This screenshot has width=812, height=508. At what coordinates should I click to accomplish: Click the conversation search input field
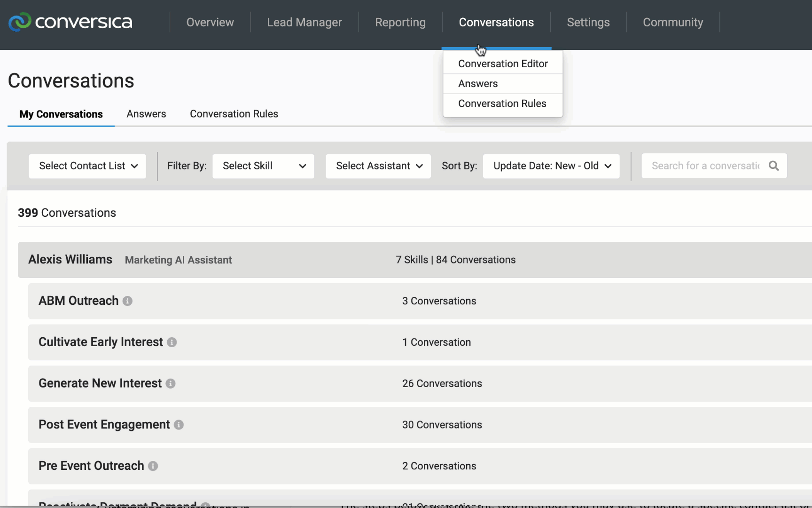coord(705,166)
